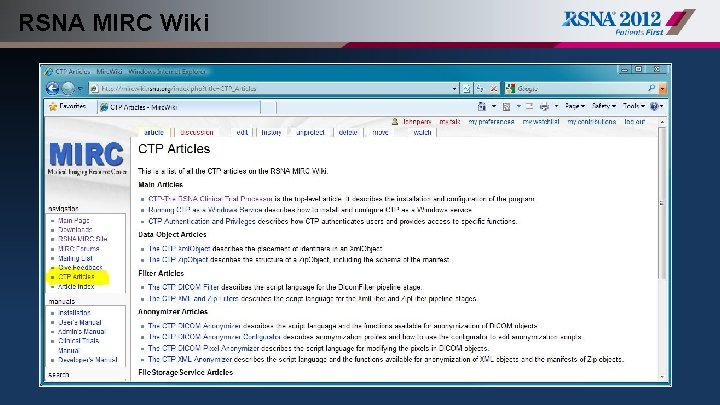Open the my talk link
720x405 pixels.
[450, 122]
